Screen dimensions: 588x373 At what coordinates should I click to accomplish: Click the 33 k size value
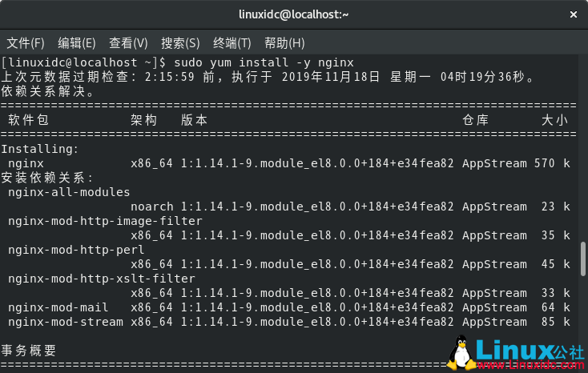556,293
